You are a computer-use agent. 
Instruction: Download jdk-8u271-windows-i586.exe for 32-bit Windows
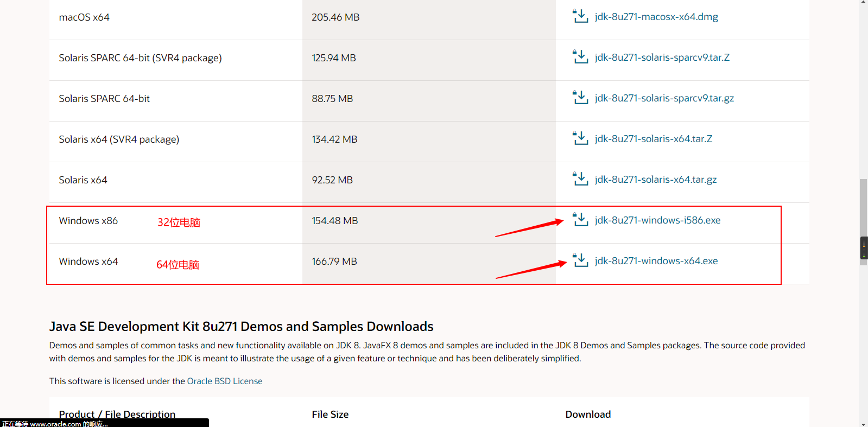657,220
